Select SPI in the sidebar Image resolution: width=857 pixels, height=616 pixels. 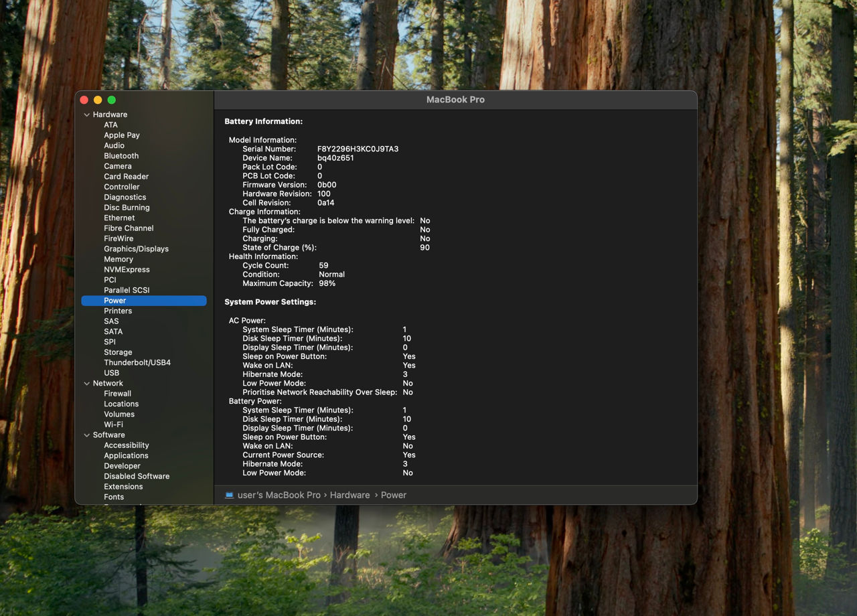tap(110, 342)
